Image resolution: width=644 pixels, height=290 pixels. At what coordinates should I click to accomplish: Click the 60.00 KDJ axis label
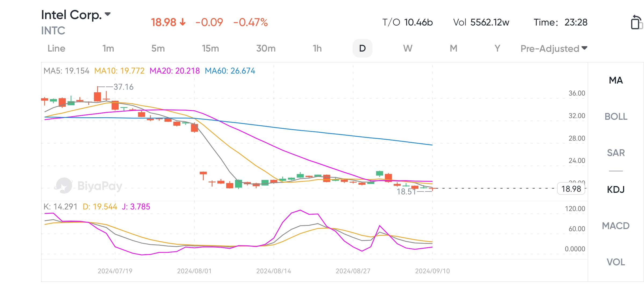pos(577,229)
